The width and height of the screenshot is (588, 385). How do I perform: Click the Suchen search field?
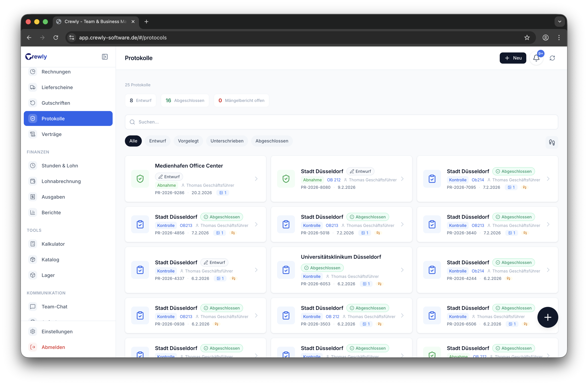pos(341,122)
